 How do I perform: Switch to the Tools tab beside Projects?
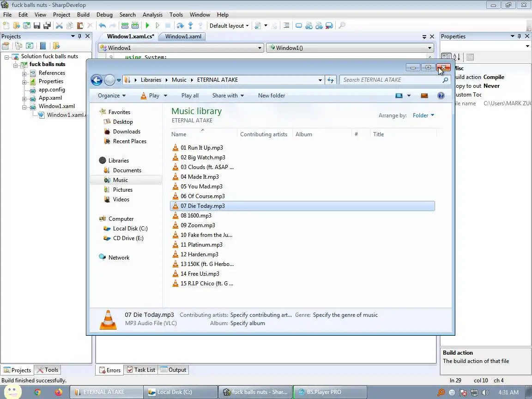pyautogui.click(x=48, y=370)
